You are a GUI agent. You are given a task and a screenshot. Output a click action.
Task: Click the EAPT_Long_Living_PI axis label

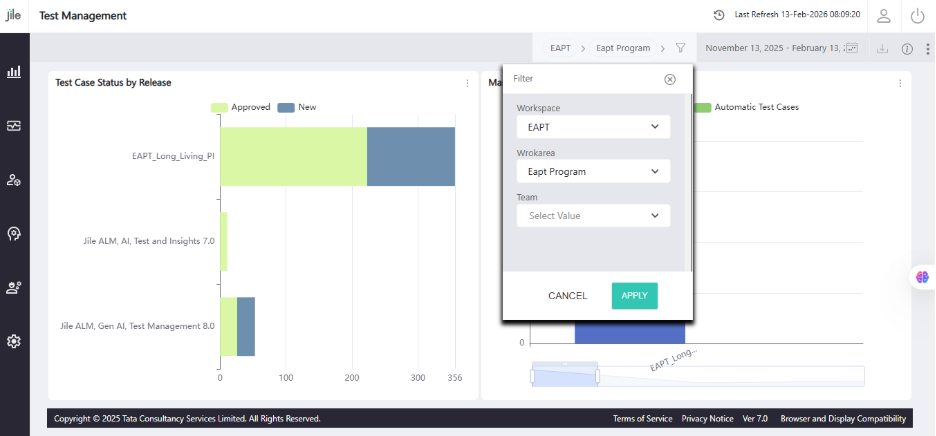(173, 156)
